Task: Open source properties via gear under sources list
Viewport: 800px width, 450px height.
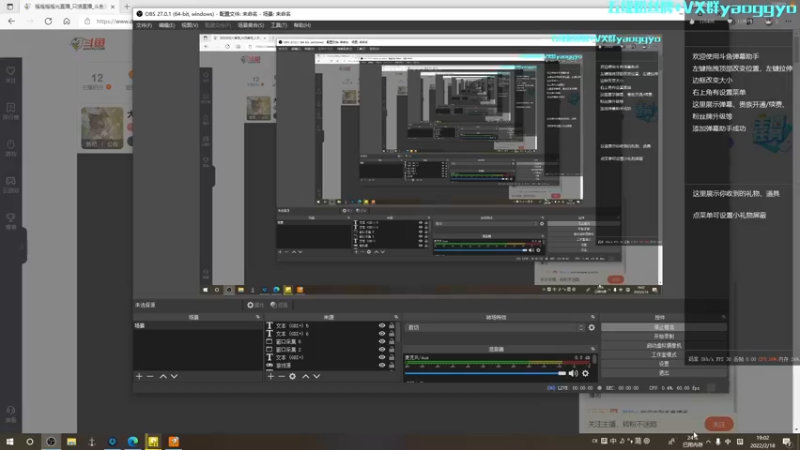Action: point(292,377)
